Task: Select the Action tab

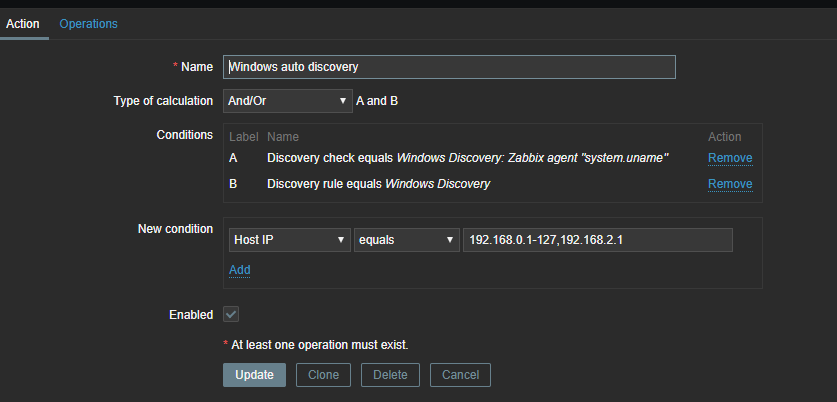Action: click(x=23, y=23)
